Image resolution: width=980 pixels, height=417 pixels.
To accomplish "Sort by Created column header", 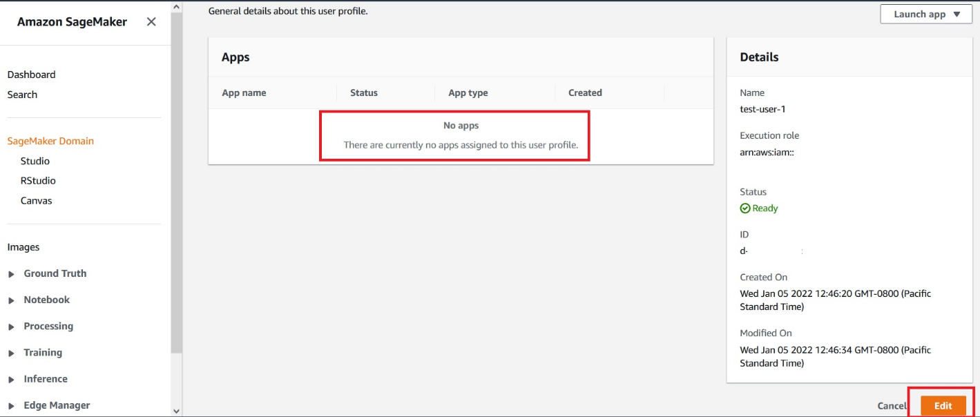I will 585,93.
